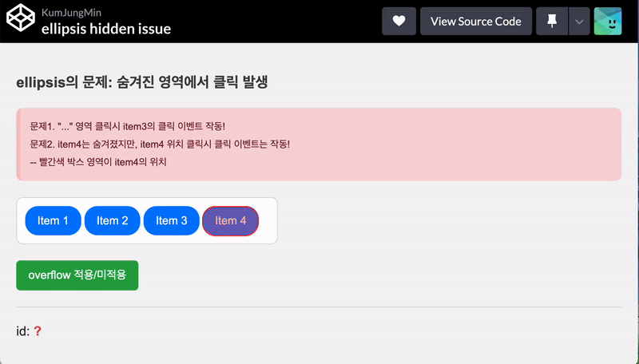639x364 pixels.
Task: Click the 빨간색 박스 영역 note line
Action: point(98,162)
